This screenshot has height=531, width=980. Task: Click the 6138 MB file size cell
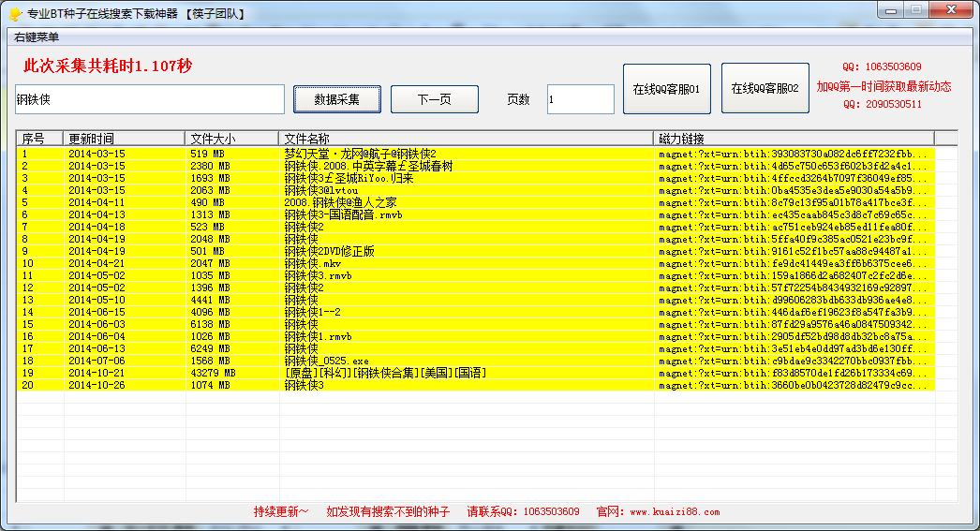click(x=210, y=324)
